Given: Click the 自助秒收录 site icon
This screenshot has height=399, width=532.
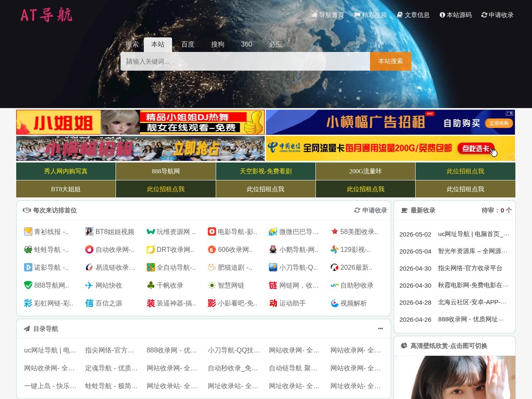Looking at the screenshot, I should (335, 285).
